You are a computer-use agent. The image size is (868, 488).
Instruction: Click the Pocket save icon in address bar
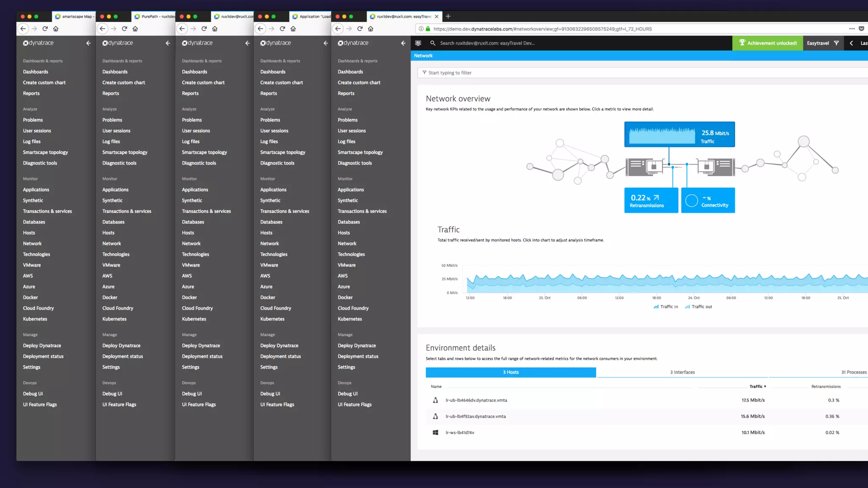[x=861, y=29]
